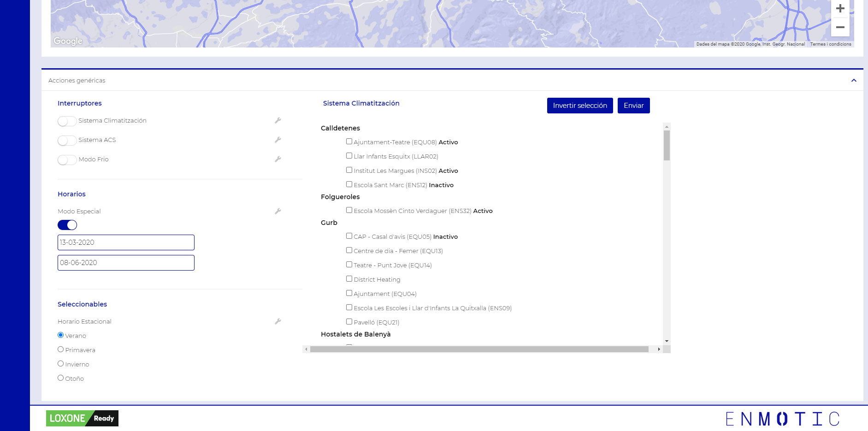
Task: Toggle the Sistema ACS switch
Action: click(67, 140)
